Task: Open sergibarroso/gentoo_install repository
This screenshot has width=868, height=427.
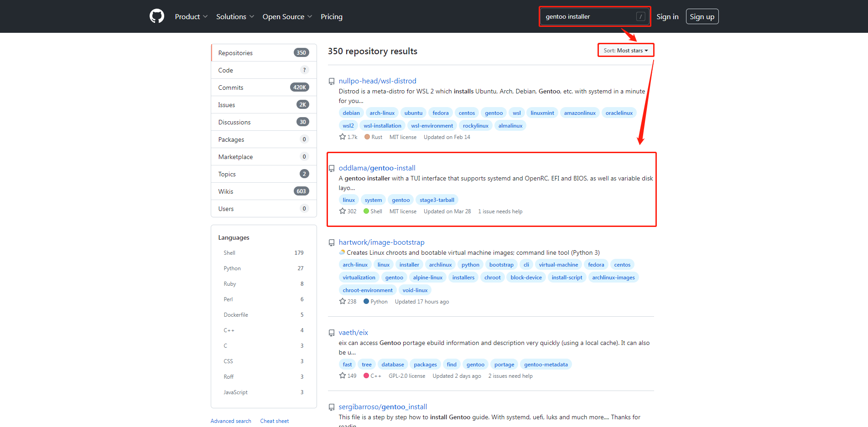Action: [x=383, y=406]
